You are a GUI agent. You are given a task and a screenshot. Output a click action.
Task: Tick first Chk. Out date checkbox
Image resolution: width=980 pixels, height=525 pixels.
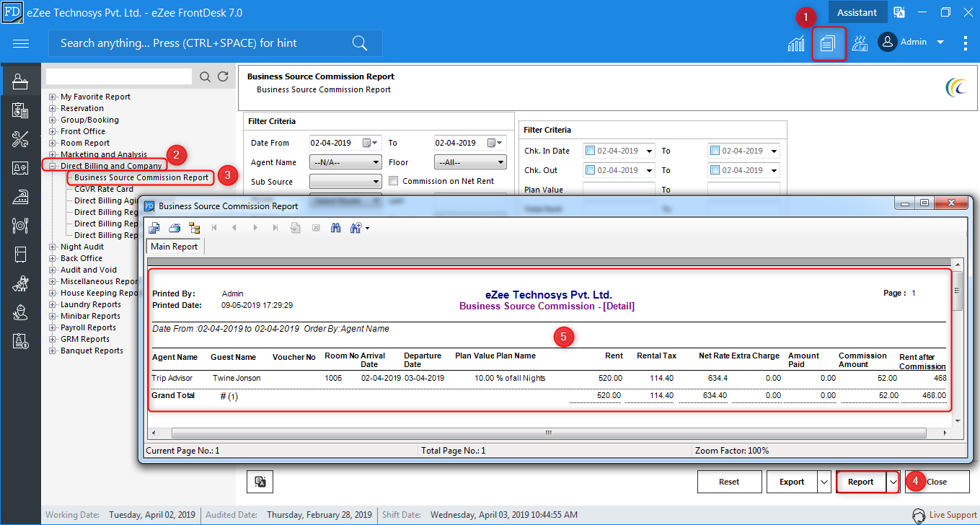(591, 170)
